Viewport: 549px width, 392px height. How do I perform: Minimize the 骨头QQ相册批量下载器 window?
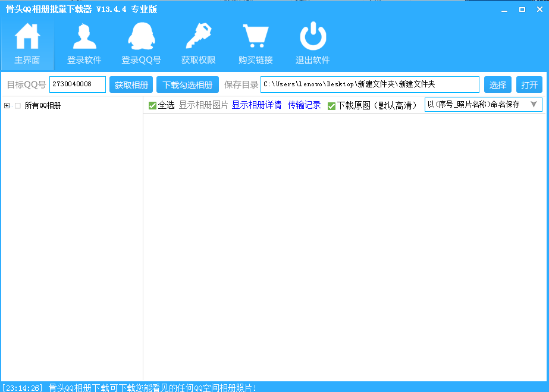pyautogui.click(x=504, y=10)
